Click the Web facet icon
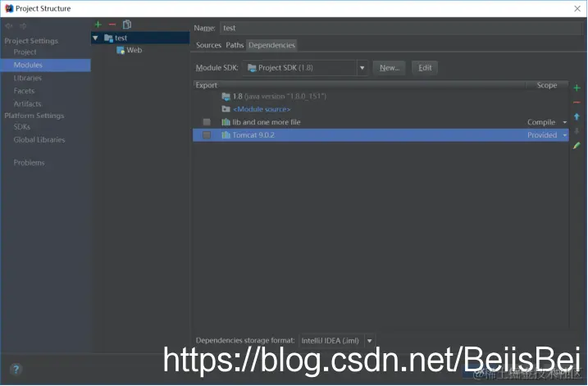 pos(121,50)
